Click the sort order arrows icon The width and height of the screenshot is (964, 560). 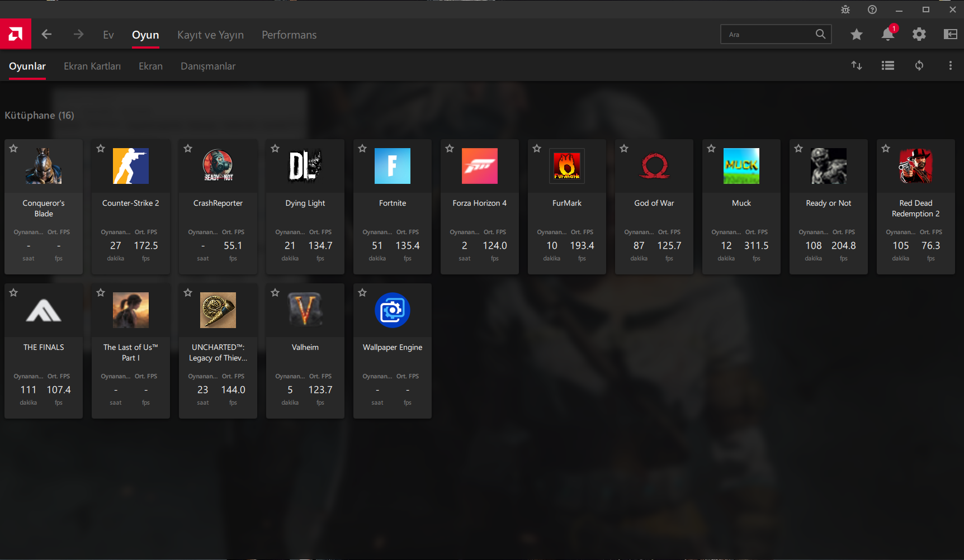[x=856, y=65]
